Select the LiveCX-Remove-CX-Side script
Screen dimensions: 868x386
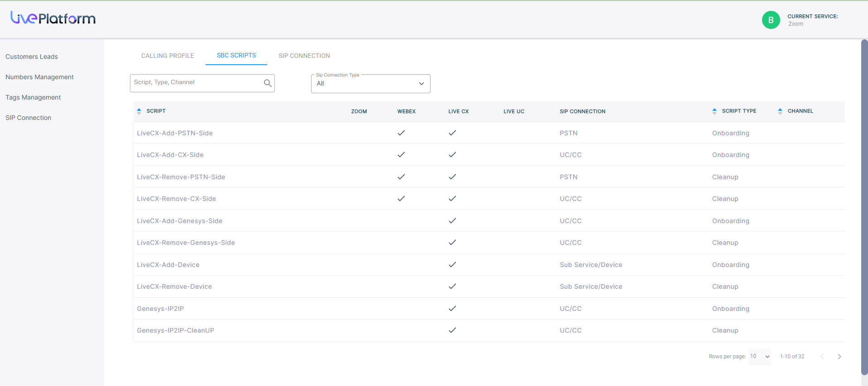(177, 199)
